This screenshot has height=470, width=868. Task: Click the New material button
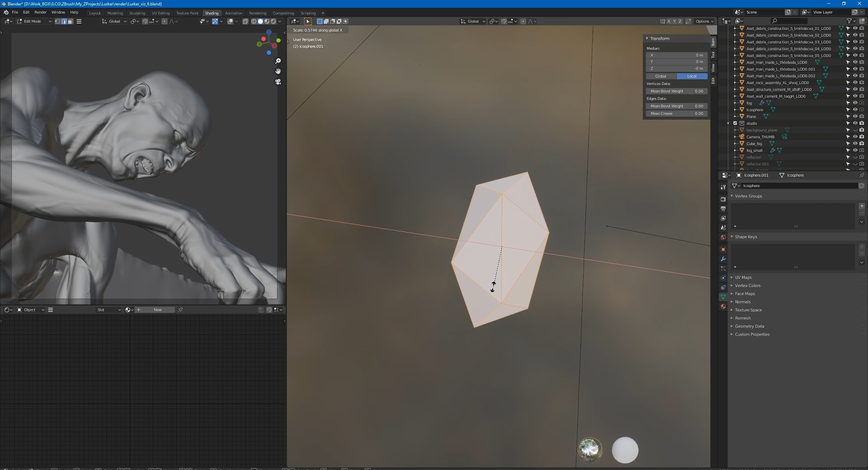157,310
